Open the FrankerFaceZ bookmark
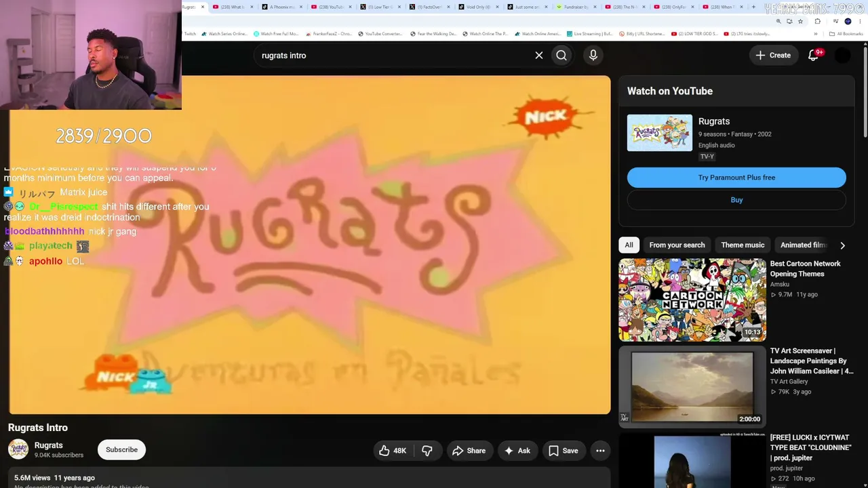868x488 pixels. 328,34
